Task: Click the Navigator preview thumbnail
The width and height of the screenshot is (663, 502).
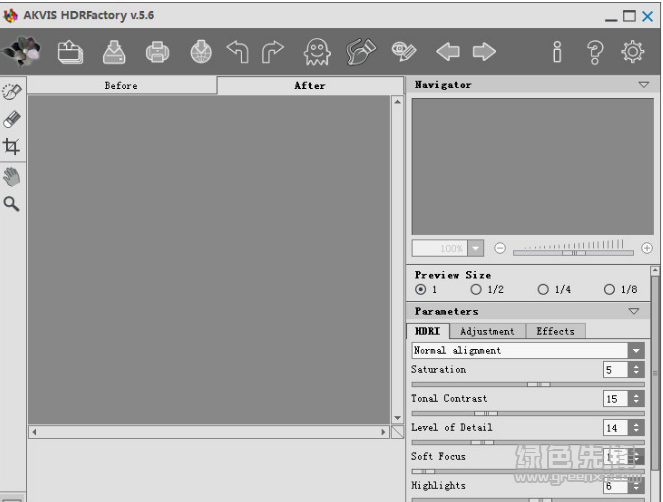Action: tap(533, 167)
